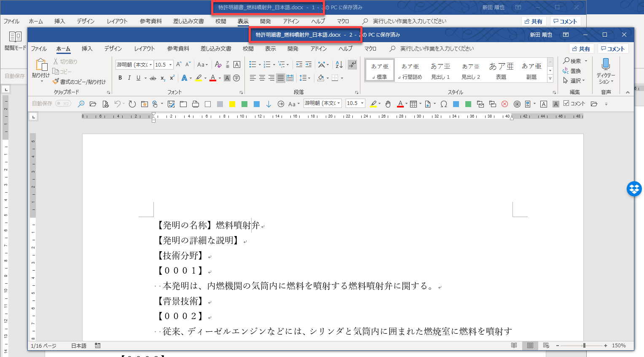The height and width of the screenshot is (357, 644).
Task: Click the 共有 (Share) button
Action: (x=581, y=49)
